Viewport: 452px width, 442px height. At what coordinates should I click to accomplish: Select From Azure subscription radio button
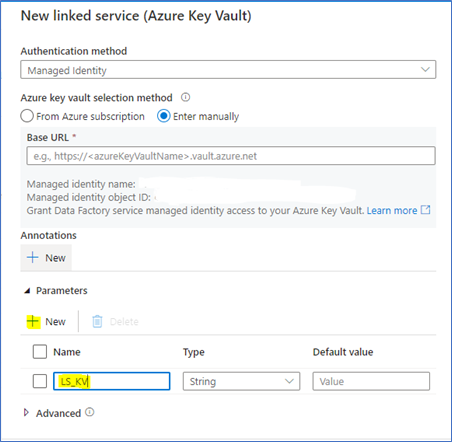click(x=27, y=116)
